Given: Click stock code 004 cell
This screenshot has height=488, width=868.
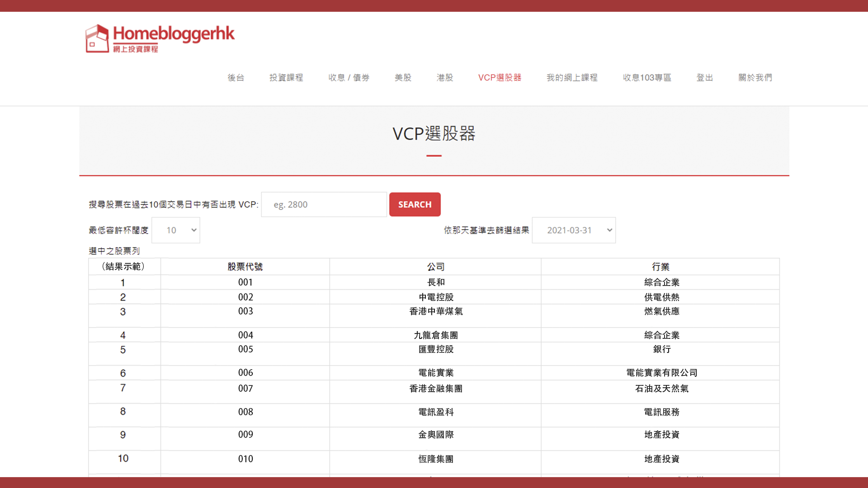Looking at the screenshot, I should [x=245, y=335].
